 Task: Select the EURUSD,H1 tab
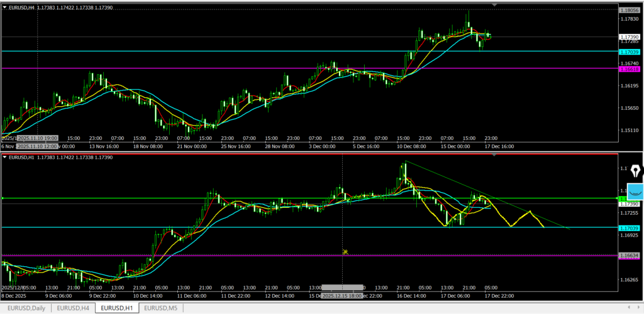[118, 308]
